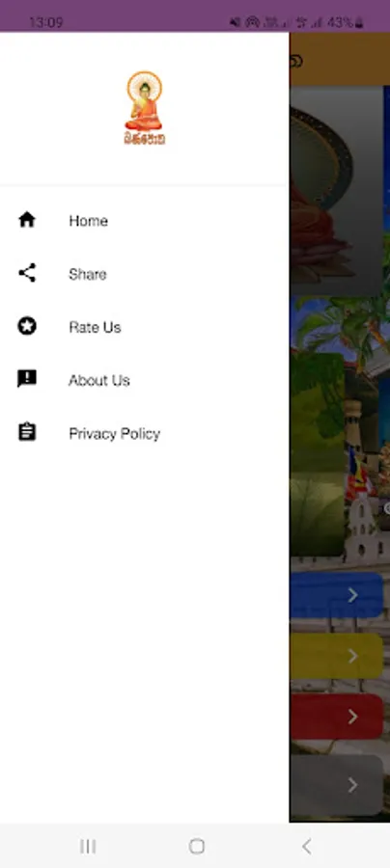Tap the Privacy Policy clipboard icon
The height and width of the screenshot is (868, 390).
point(27,433)
